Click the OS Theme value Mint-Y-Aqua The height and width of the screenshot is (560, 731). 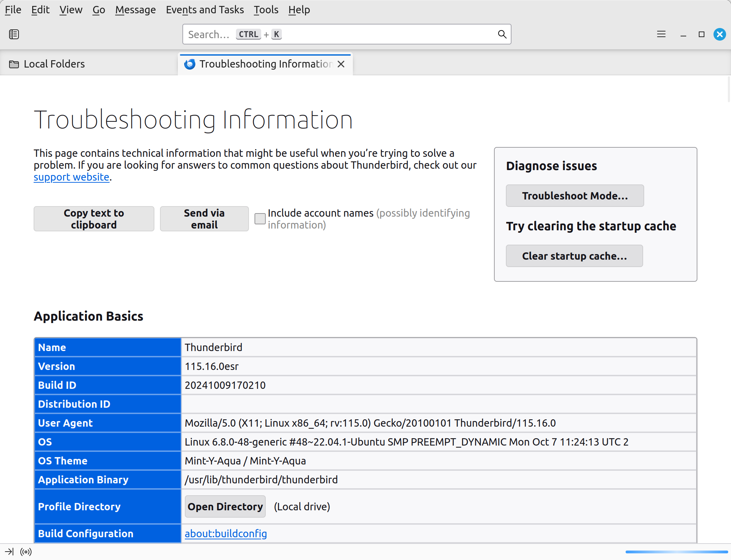coord(245,461)
